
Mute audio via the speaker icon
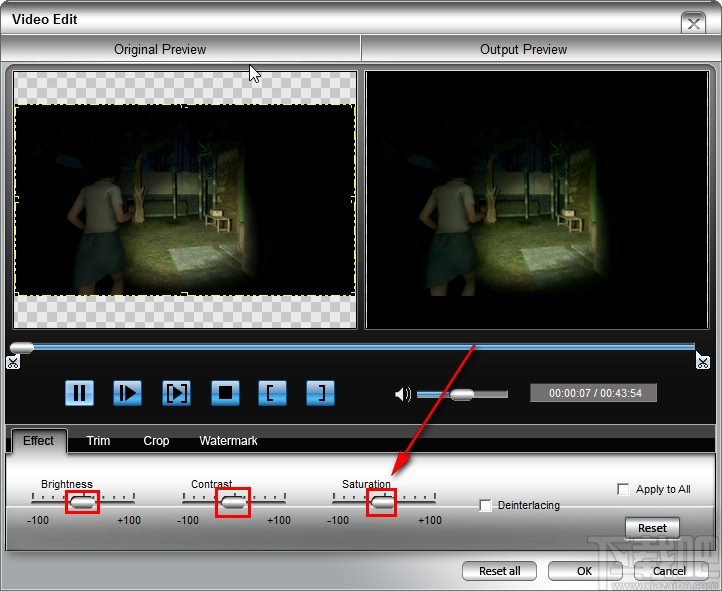[x=403, y=394]
